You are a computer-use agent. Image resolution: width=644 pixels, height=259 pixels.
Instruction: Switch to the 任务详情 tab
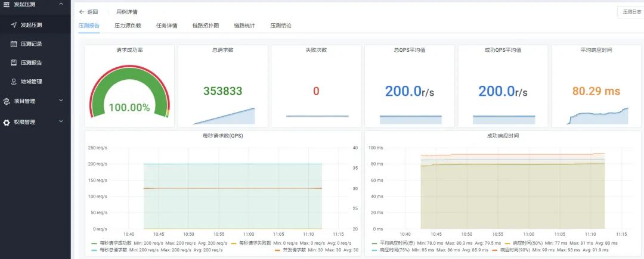[x=167, y=26]
